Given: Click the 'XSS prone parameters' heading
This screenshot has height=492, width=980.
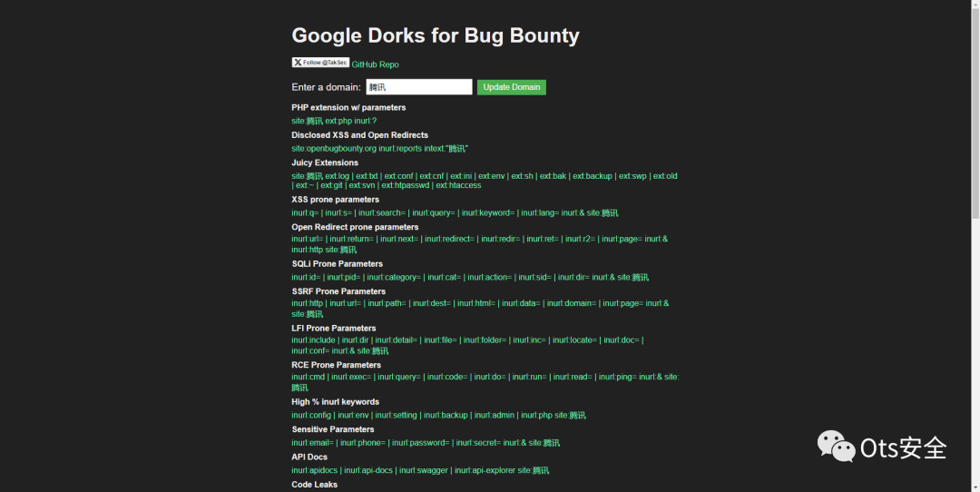Looking at the screenshot, I should click(x=335, y=200).
